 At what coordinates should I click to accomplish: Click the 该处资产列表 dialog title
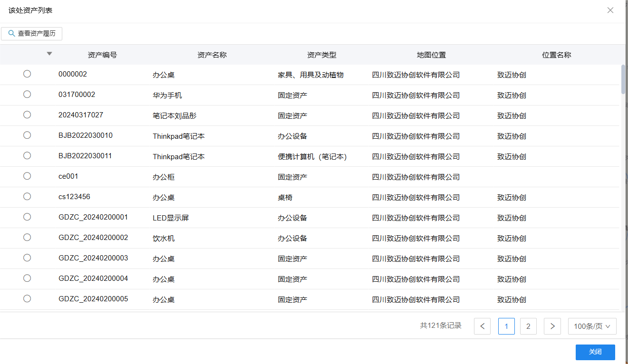[30, 10]
